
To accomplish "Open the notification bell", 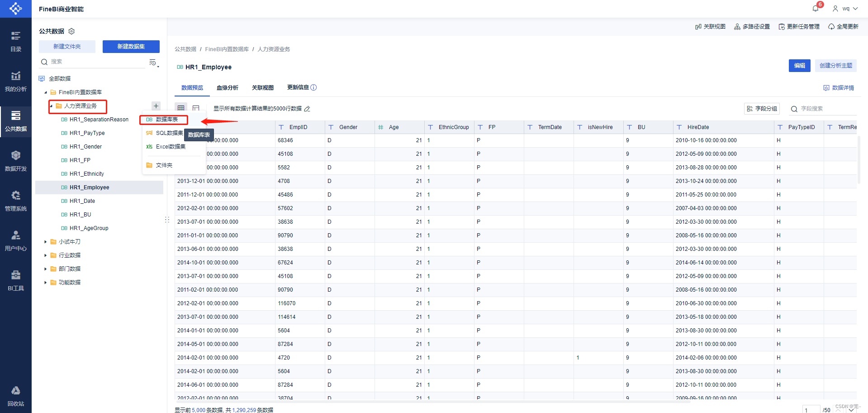I will click(816, 8).
